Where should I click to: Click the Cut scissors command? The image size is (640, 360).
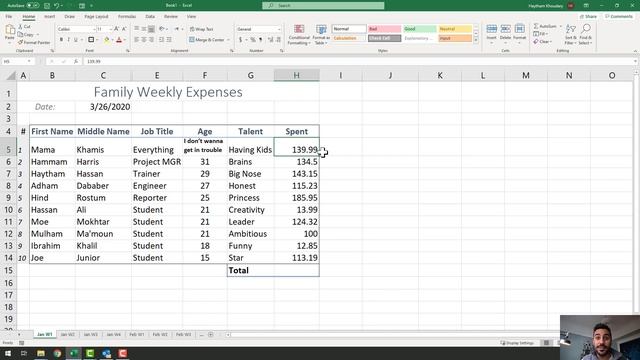24,27
